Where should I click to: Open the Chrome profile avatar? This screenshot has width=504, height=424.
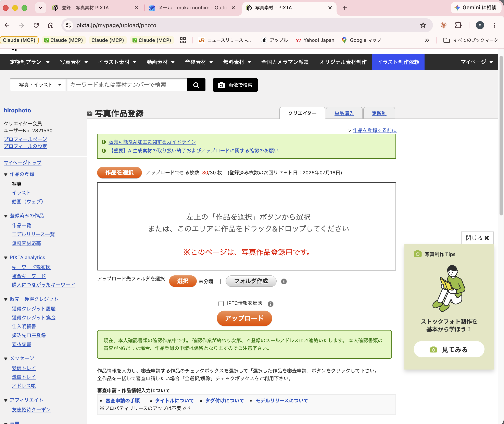(480, 25)
